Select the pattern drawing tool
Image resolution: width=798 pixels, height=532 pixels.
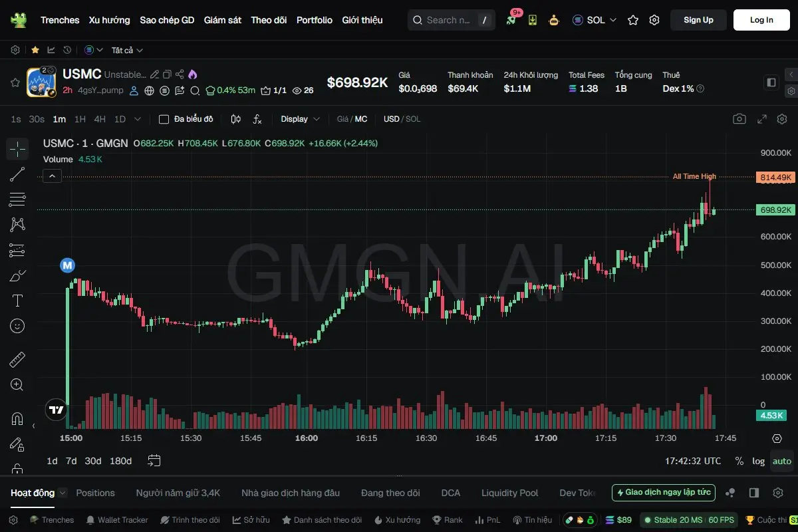[x=17, y=225]
